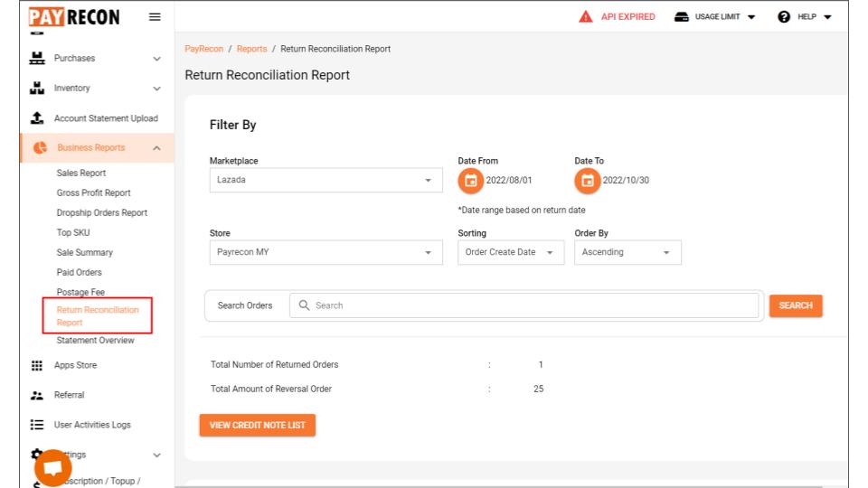Viewport: 868px width, 488px height.
Task: Expand the Purchases menu chevron
Action: (156, 59)
